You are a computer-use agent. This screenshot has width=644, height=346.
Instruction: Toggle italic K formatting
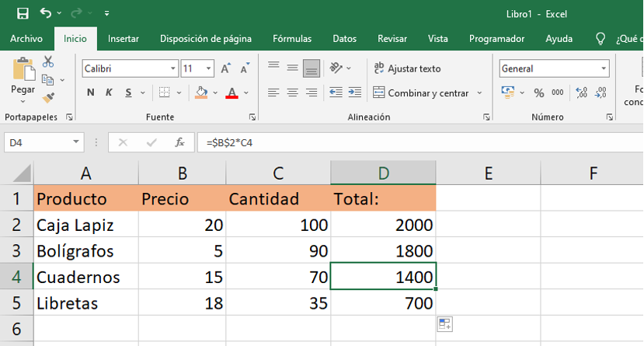coord(109,93)
